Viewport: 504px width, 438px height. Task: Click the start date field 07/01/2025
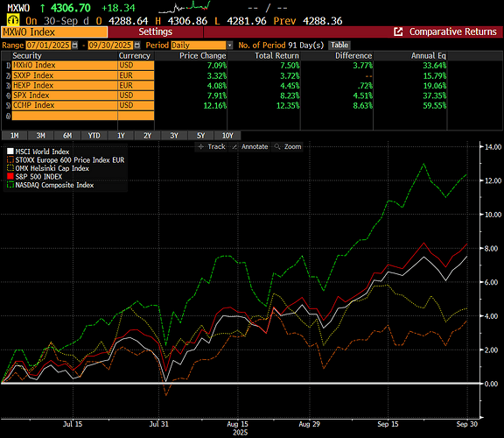[48, 46]
